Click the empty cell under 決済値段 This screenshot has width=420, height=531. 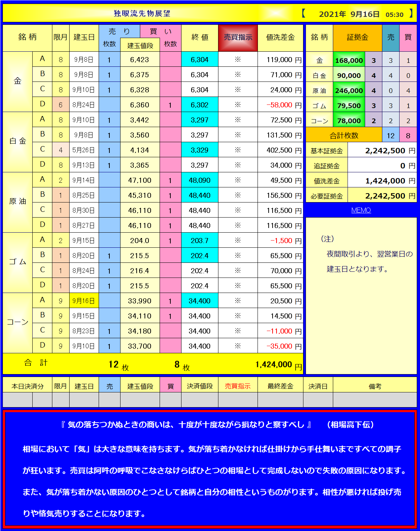pos(200,400)
